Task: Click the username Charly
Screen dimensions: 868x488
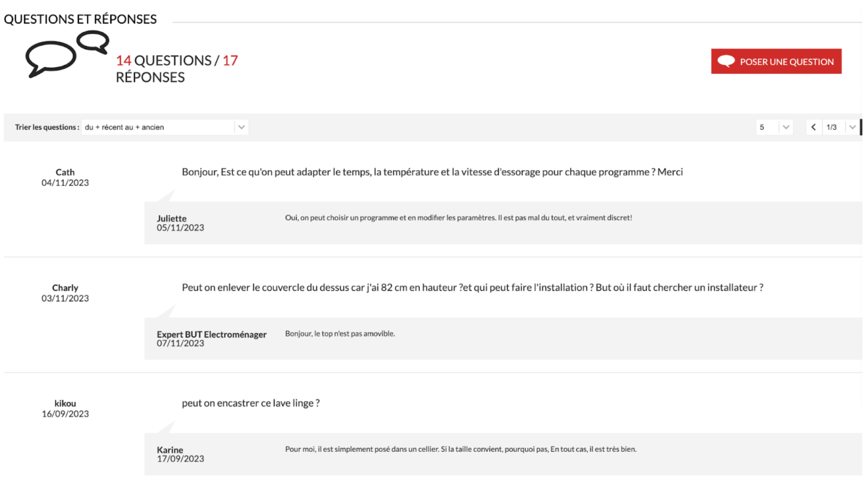Action: click(x=65, y=287)
